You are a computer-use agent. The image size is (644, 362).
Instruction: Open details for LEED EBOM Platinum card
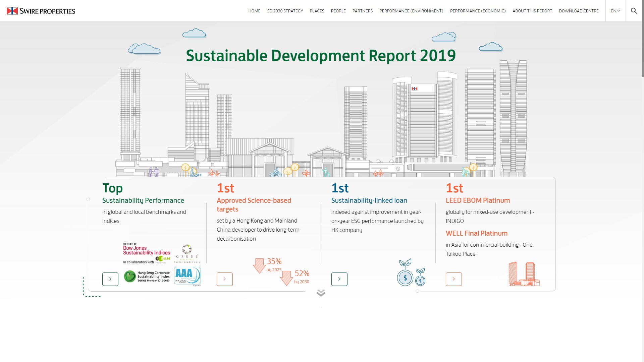453,279
